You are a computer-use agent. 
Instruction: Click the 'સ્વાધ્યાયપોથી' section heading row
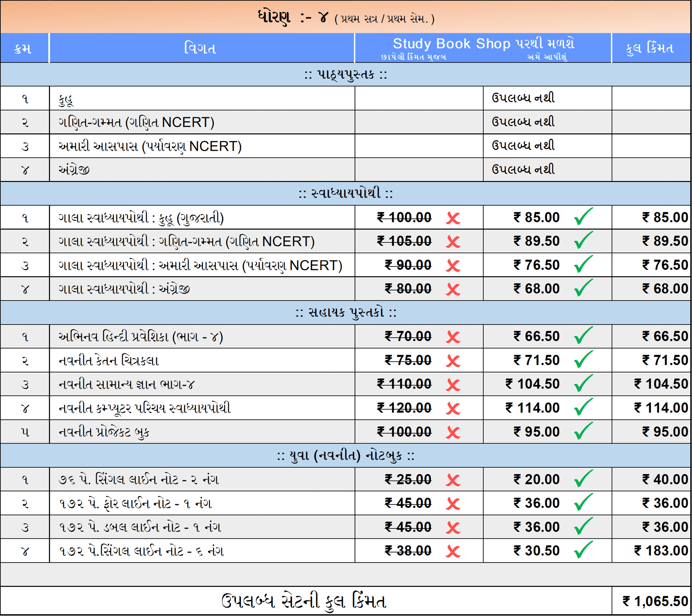[x=345, y=194]
